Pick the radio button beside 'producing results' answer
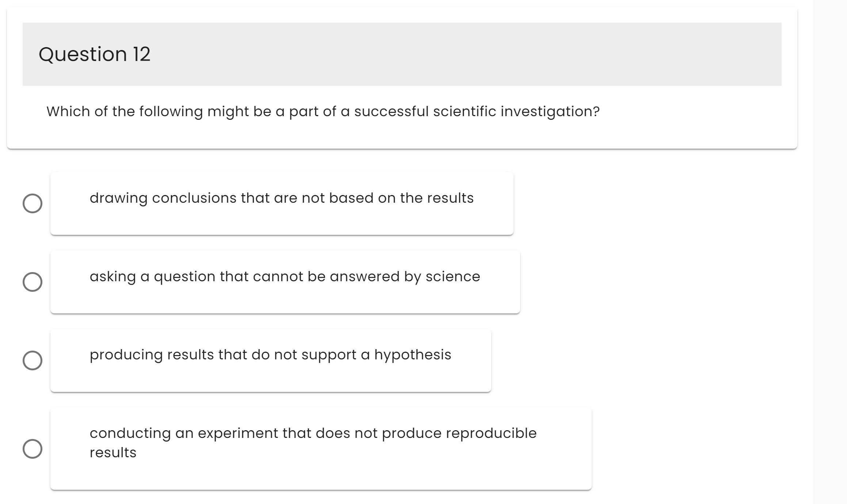 pyautogui.click(x=33, y=360)
